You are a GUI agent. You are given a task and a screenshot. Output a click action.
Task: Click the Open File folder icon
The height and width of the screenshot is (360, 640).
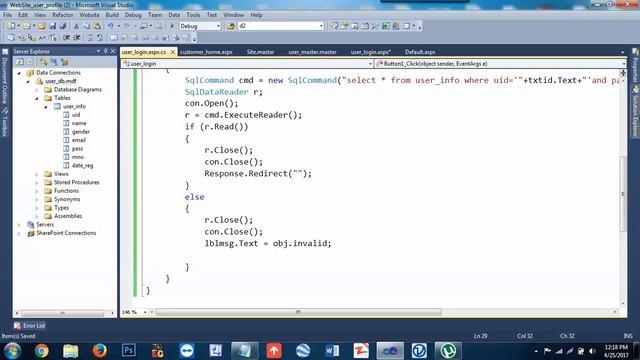[x=42, y=26]
